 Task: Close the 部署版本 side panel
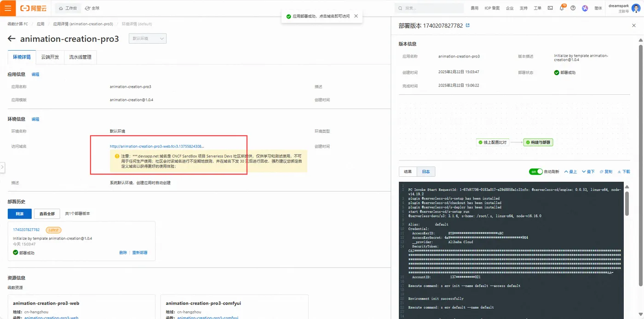click(x=634, y=26)
